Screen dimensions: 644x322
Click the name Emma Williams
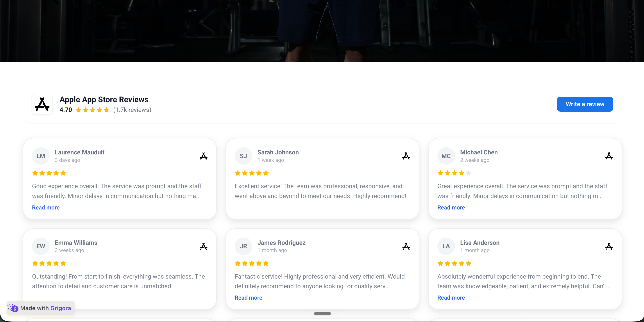tap(76, 243)
